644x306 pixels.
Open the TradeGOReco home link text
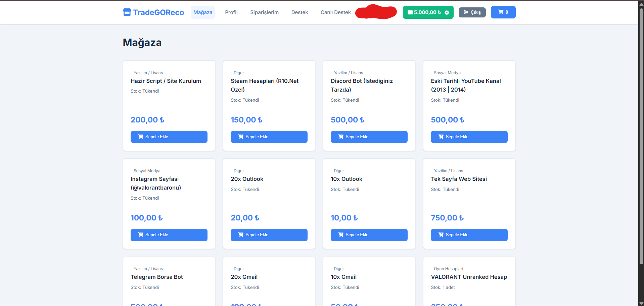point(158,12)
